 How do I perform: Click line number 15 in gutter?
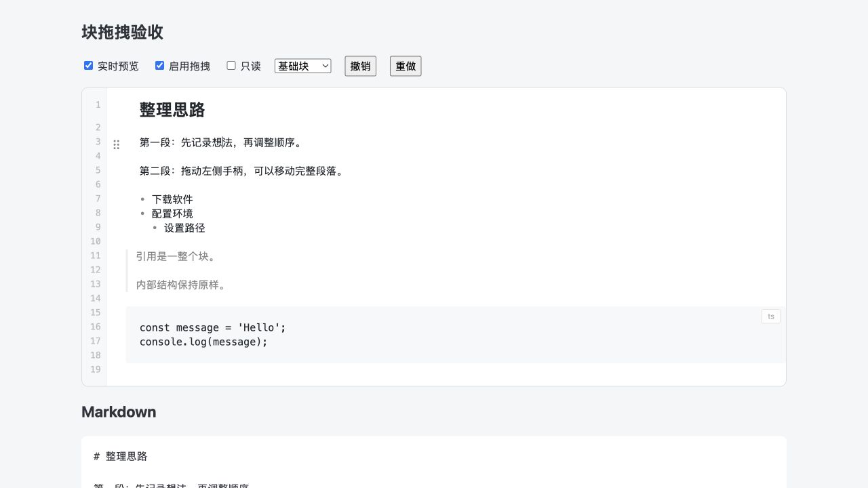click(x=96, y=312)
